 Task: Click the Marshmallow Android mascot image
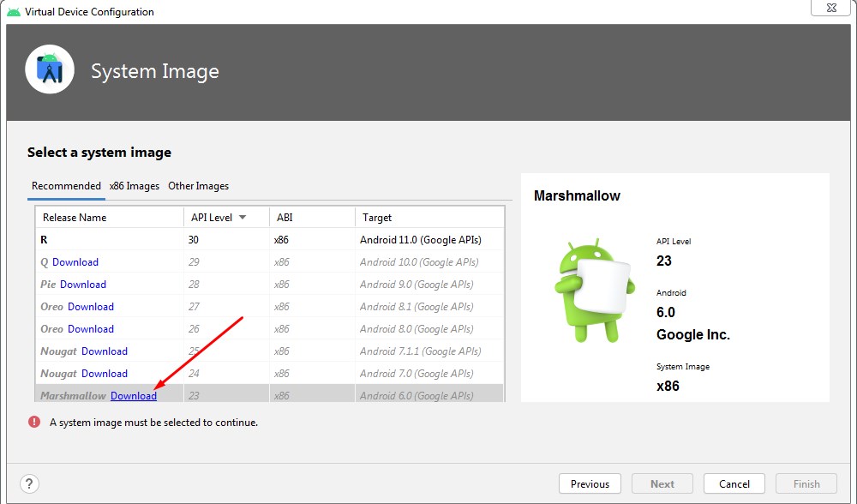[595, 290]
